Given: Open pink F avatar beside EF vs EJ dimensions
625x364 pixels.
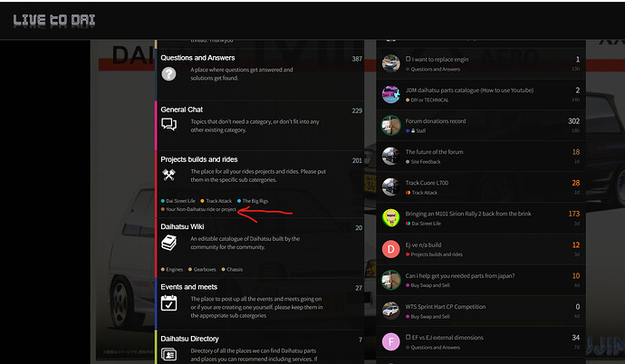Looking at the screenshot, I should pos(390,341).
